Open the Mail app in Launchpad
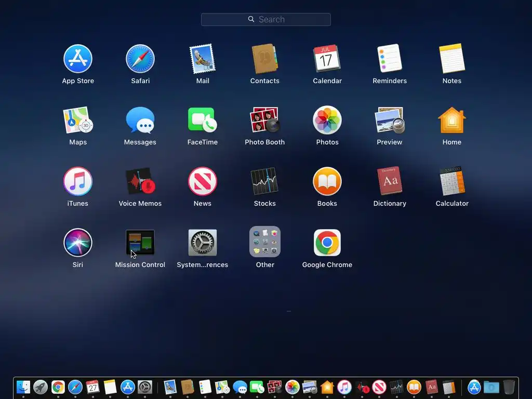This screenshot has height=399, width=532. 202,59
